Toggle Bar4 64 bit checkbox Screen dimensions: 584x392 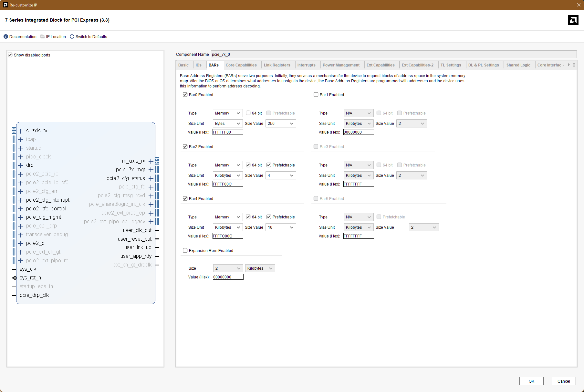pos(248,217)
